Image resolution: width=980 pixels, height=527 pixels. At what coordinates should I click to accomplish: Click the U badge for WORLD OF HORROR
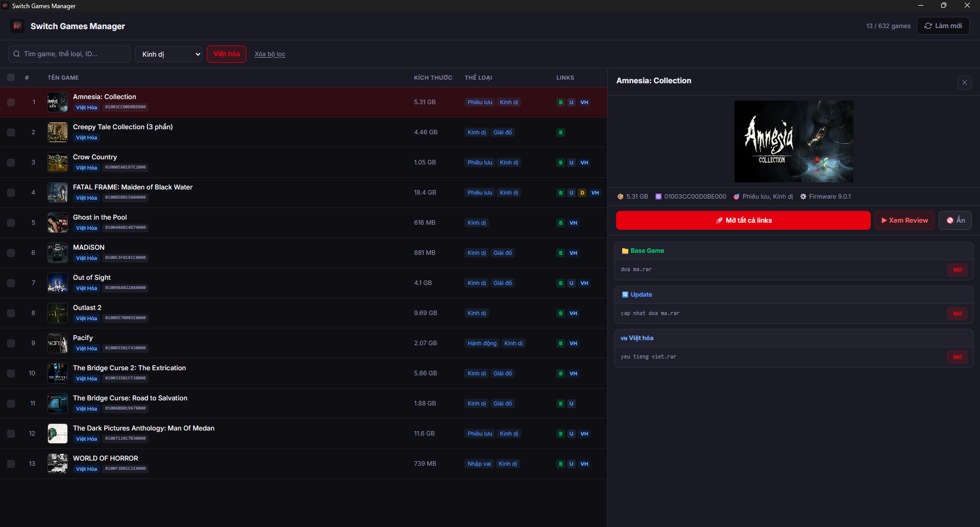571,464
